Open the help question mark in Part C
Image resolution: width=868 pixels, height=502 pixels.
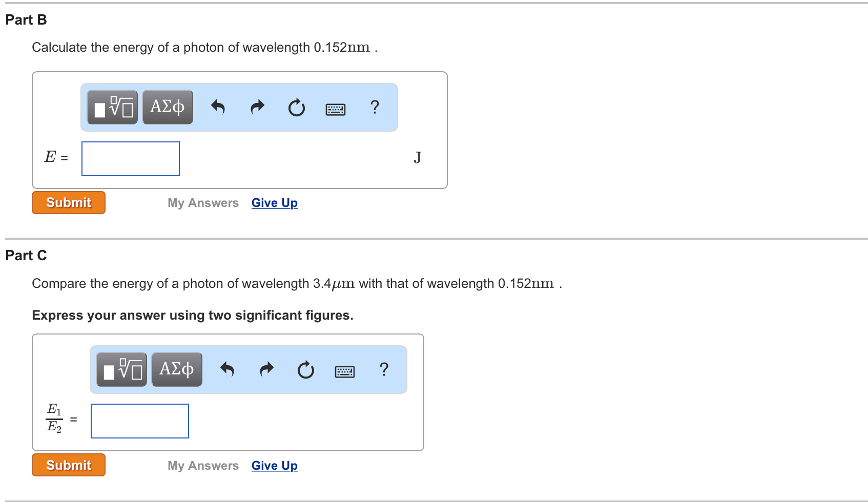point(384,369)
